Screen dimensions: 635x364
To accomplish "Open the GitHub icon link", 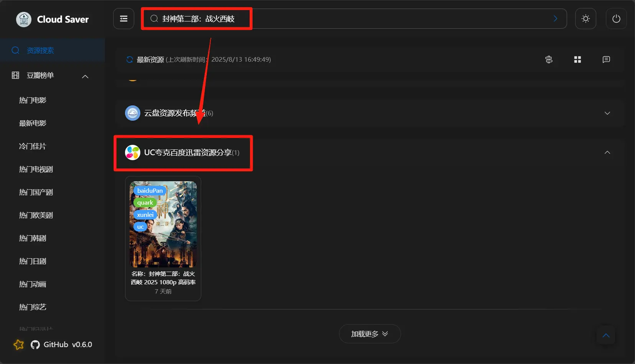I will coord(35,344).
